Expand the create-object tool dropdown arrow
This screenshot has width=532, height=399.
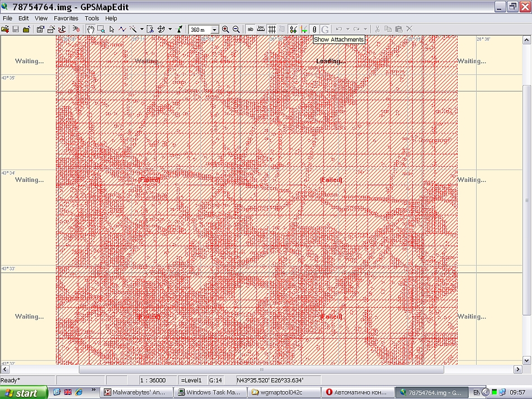[142, 29]
